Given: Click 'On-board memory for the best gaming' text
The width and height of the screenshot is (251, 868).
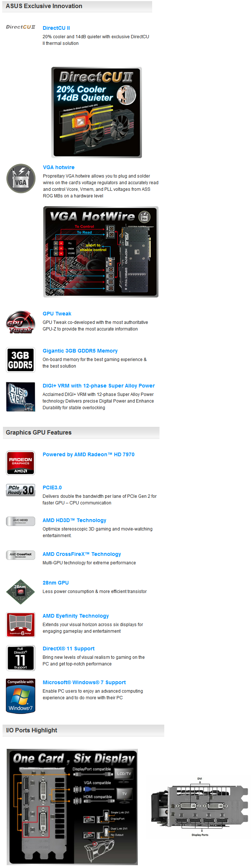Looking at the screenshot, I should point(94,363).
